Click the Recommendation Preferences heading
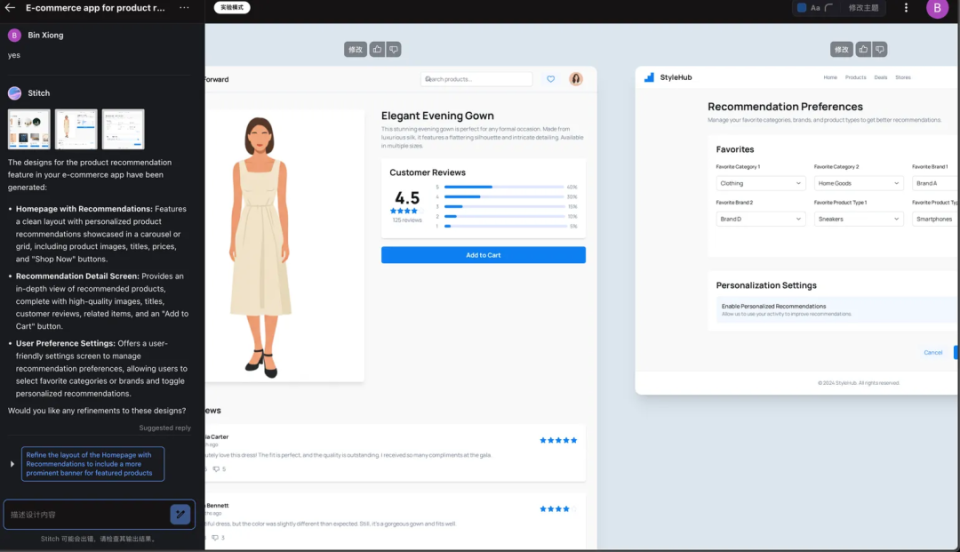The image size is (960, 552). (785, 106)
